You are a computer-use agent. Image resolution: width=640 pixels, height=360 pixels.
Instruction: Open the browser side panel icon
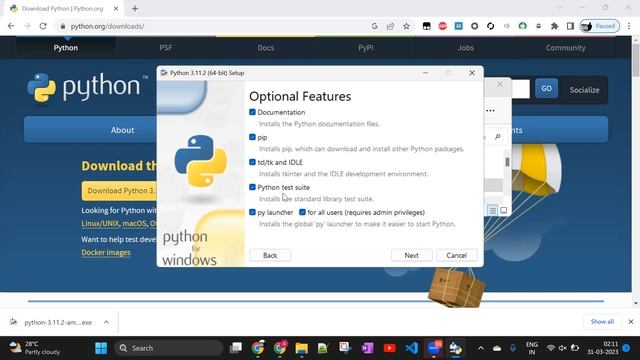(x=570, y=26)
